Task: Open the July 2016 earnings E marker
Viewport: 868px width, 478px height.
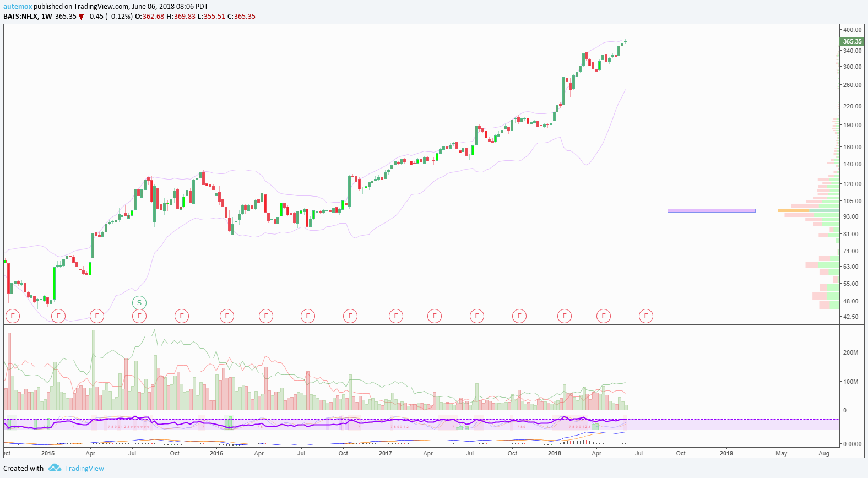Action: pyautogui.click(x=308, y=316)
